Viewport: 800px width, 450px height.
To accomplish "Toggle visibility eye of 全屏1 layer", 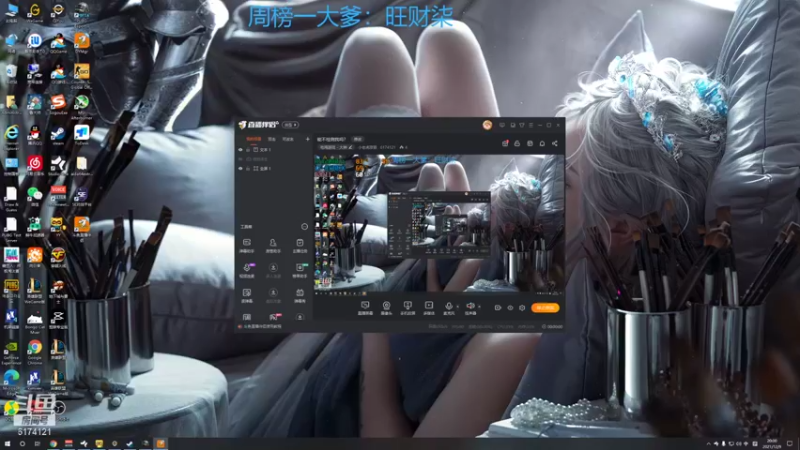I will coord(240,168).
